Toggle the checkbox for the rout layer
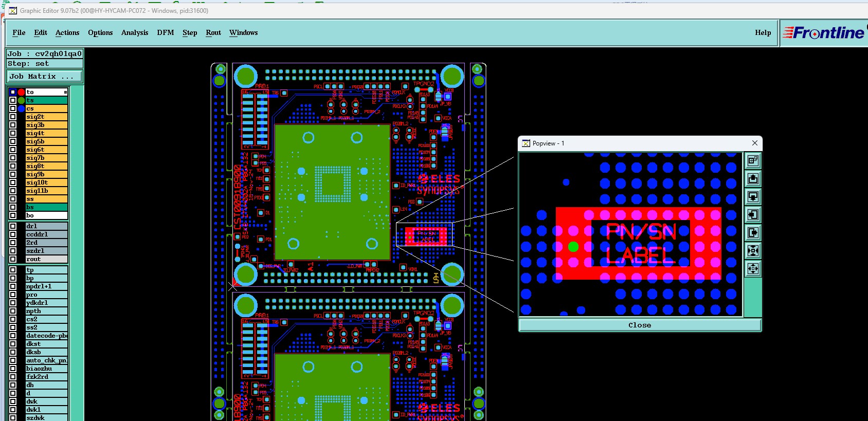The width and height of the screenshot is (868, 421). (x=13, y=259)
